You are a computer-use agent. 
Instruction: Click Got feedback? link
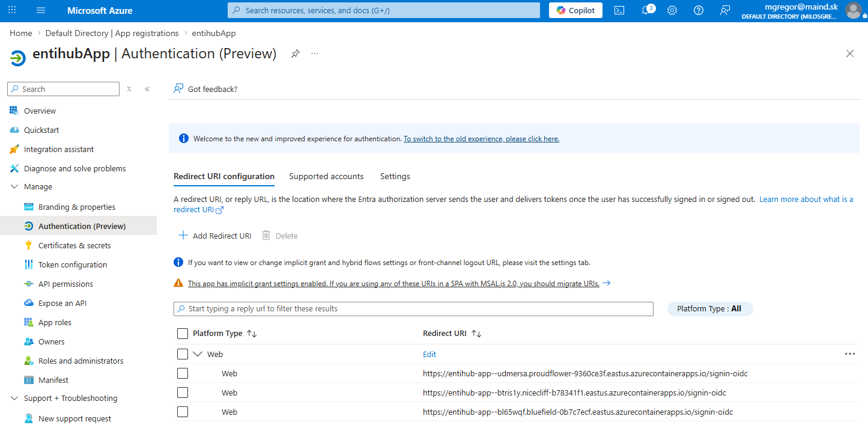coord(205,89)
